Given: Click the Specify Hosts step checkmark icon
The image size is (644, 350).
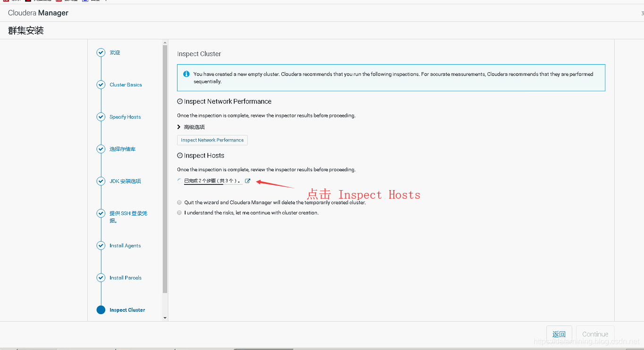Looking at the screenshot, I should tap(101, 117).
